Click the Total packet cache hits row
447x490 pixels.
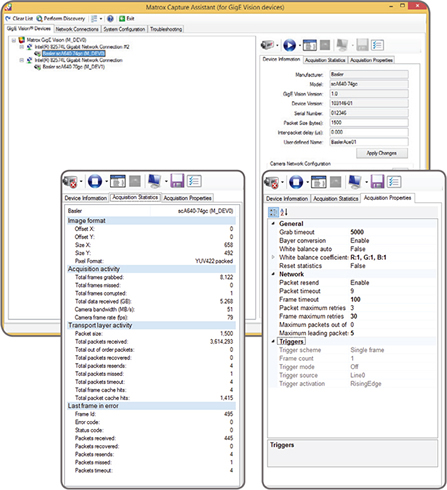tap(151, 398)
